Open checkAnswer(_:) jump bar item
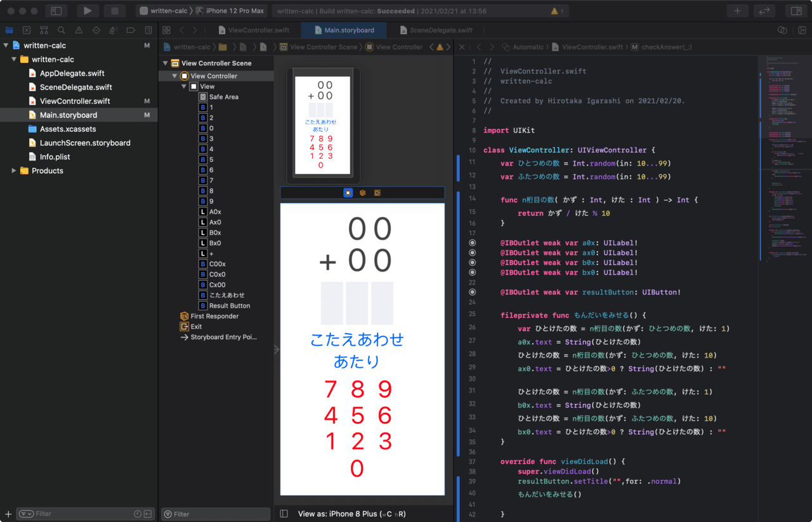 pos(661,47)
